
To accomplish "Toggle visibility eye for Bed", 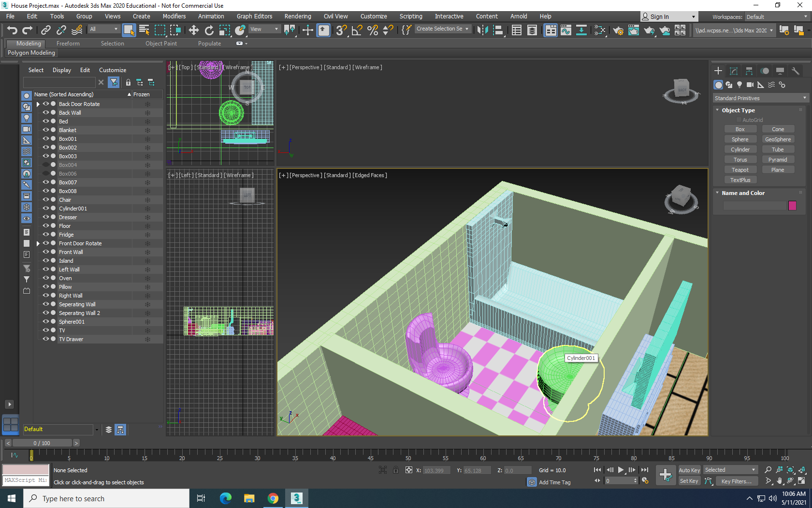I will (x=46, y=121).
